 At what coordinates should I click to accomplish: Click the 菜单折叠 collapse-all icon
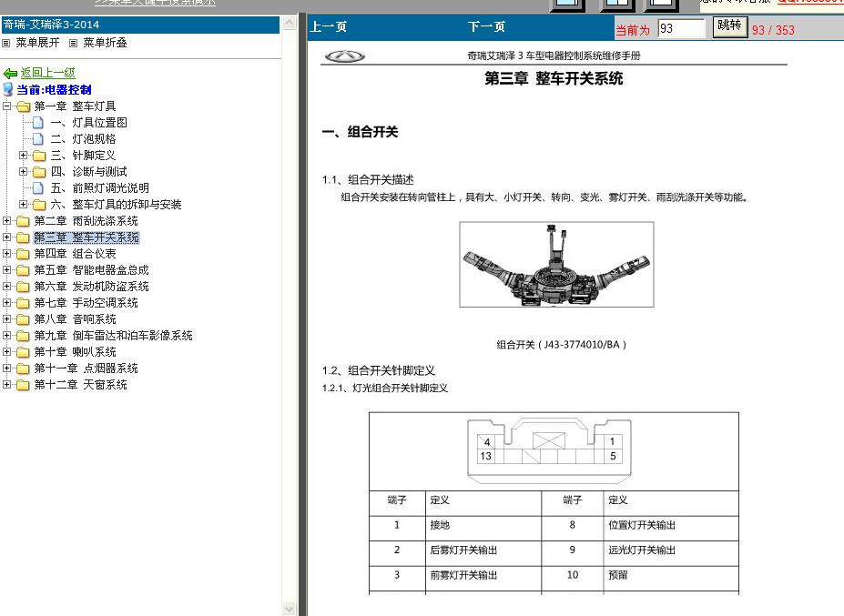tap(73, 43)
